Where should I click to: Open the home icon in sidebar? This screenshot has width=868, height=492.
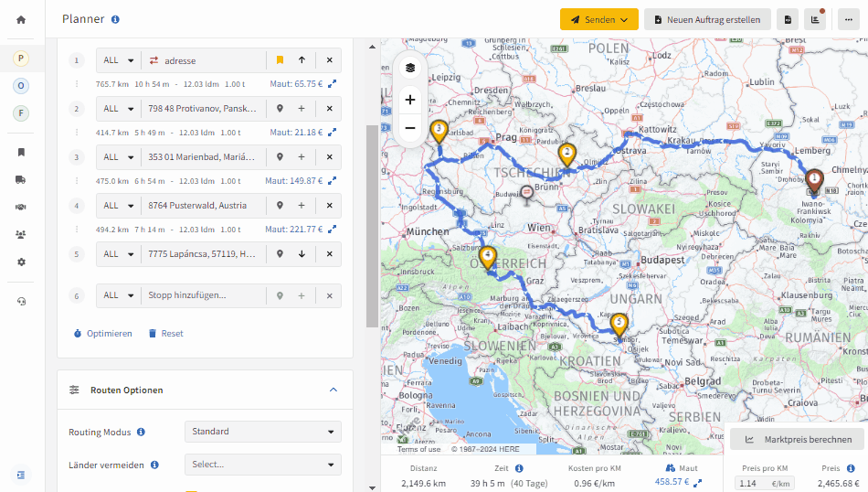click(21, 20)
